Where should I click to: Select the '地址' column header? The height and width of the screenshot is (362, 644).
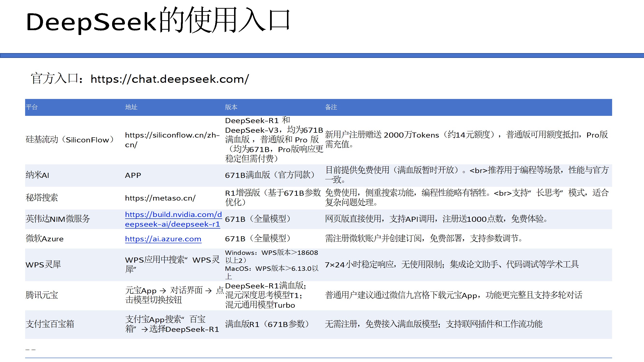pyautogui.click(x=131, y=107)
